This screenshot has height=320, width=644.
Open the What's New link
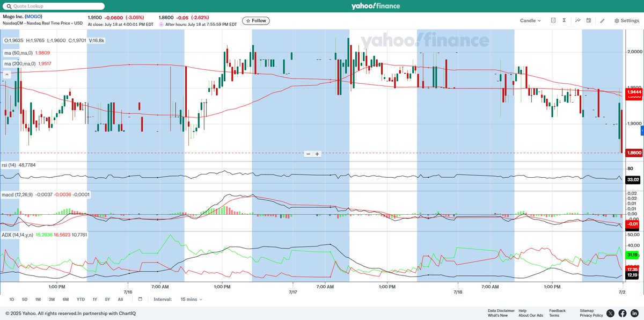click(497, 315)
